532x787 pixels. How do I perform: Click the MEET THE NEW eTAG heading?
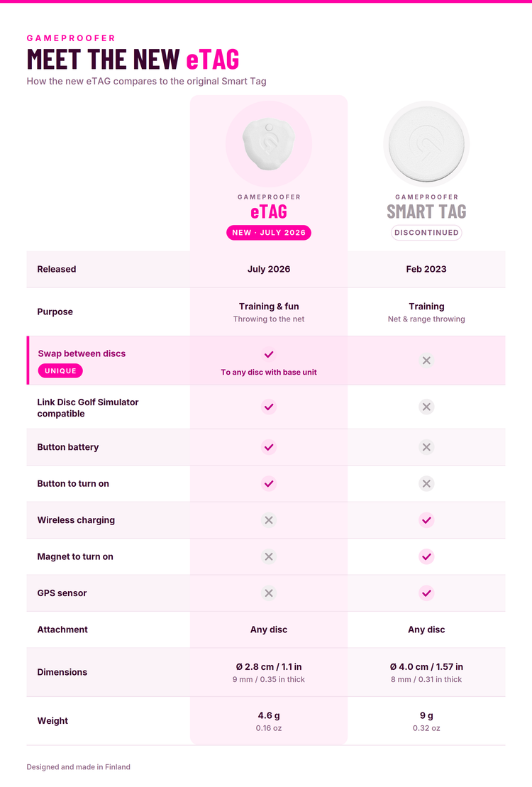(133, 59)
